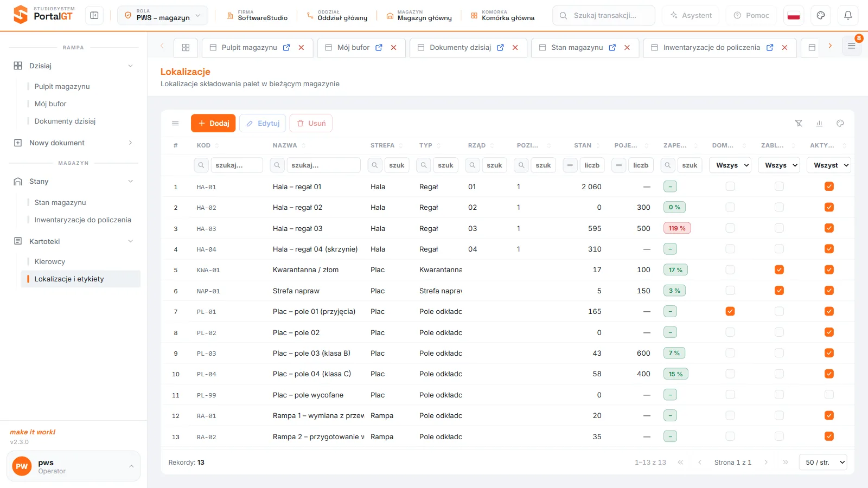Viewport: 868px width, 488px height.
Task: Open the 50 / str. page size dropdown
Action: (x=823, y=463)
